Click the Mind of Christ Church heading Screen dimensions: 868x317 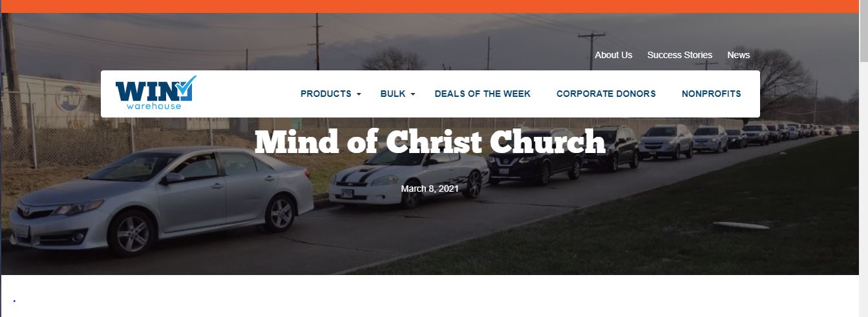[x=430, y=142]
